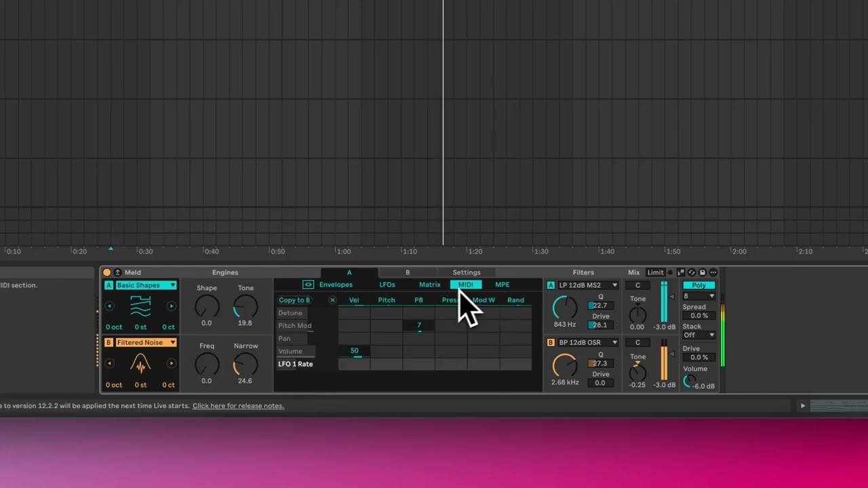
Task: Toggle Engine B on/off button
Action: click(108, 342)
